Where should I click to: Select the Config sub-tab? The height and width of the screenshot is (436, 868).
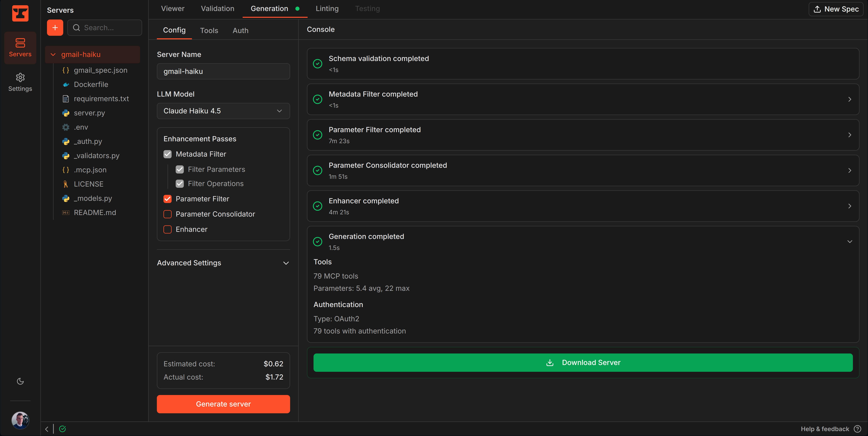[x=174, y=30]
